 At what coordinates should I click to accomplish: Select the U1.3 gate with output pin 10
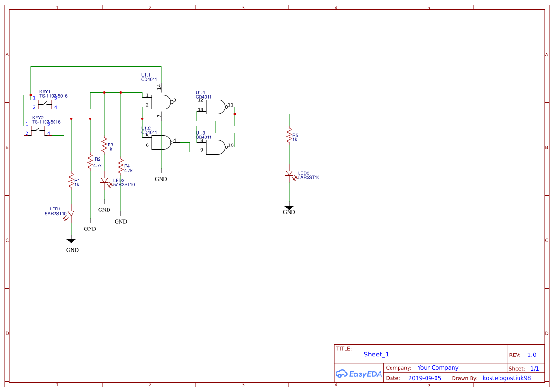click(x=216, y=146)
